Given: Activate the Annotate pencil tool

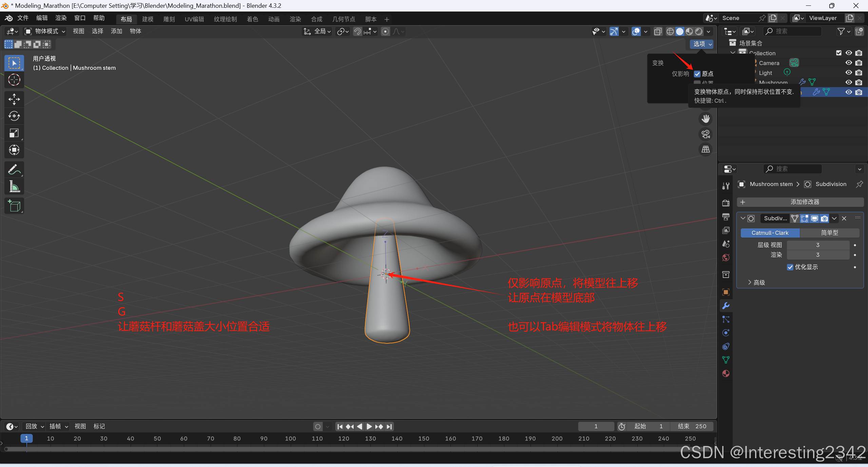Looking at the screenshot, I should coord(14,169).
